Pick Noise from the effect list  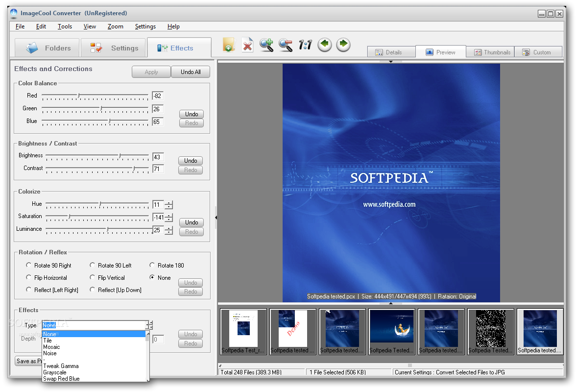point(94,353)
